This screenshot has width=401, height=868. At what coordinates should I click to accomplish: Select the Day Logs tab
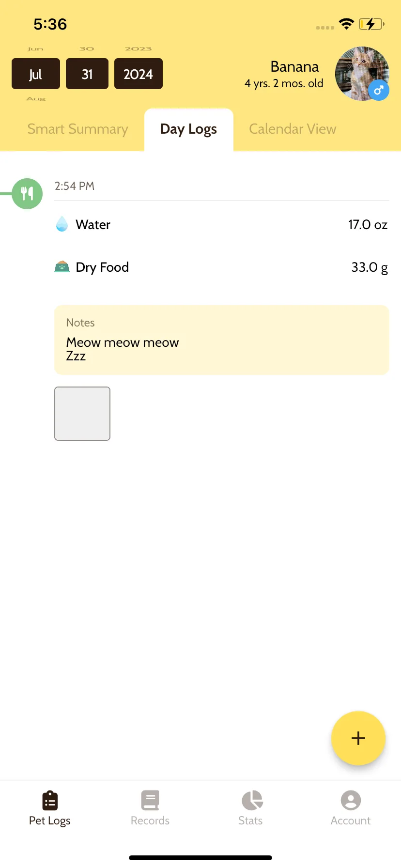point(189,129)
